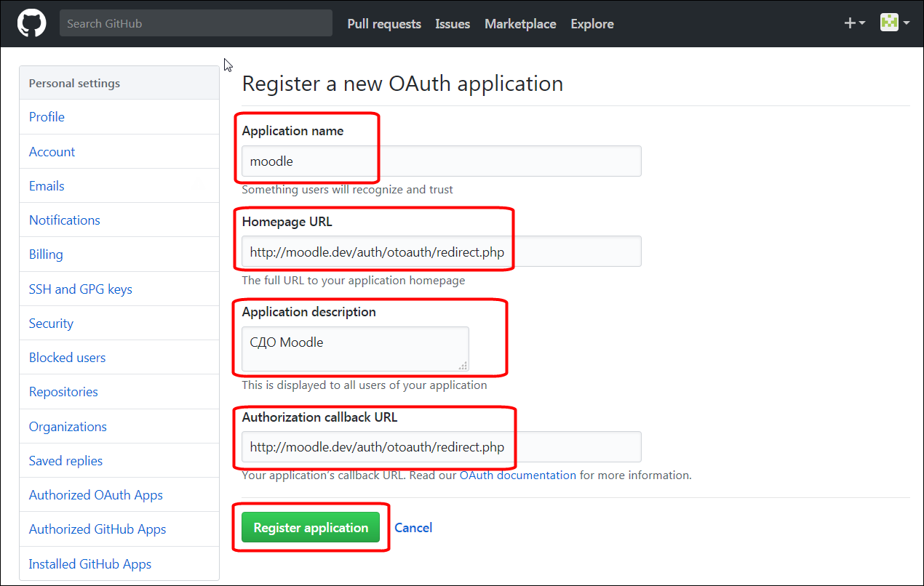This screenshot has width=924, height=586.
Task: Open Security settings
Action: click(x=119, y=324)
